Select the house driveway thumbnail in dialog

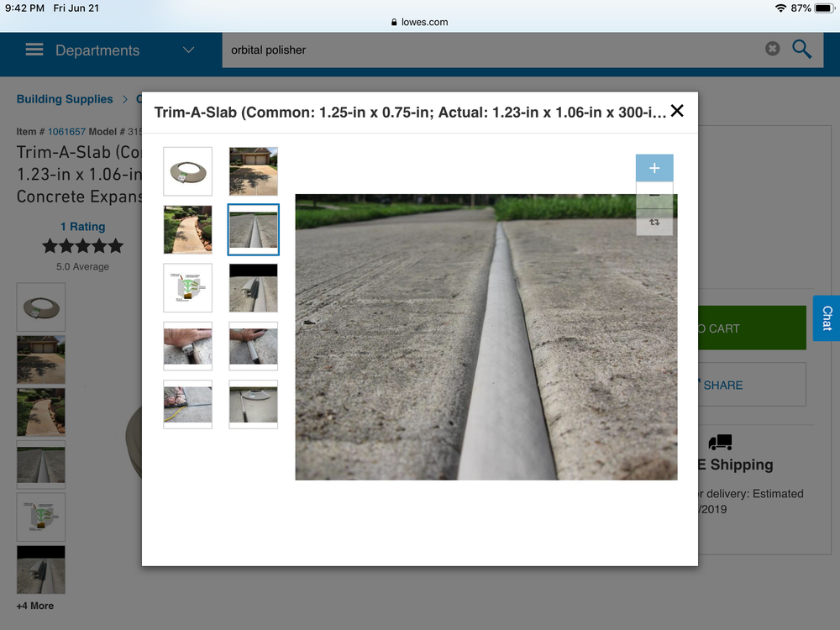point(254,171)
